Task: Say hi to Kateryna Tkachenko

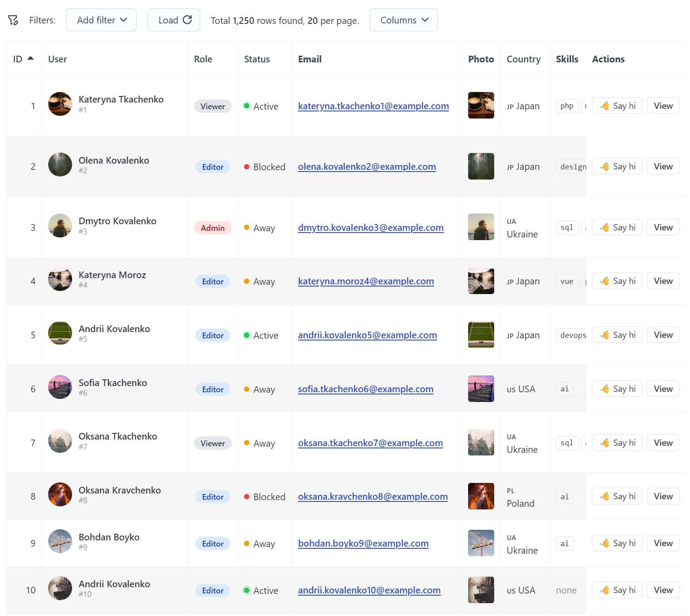Action: [617, 106]
